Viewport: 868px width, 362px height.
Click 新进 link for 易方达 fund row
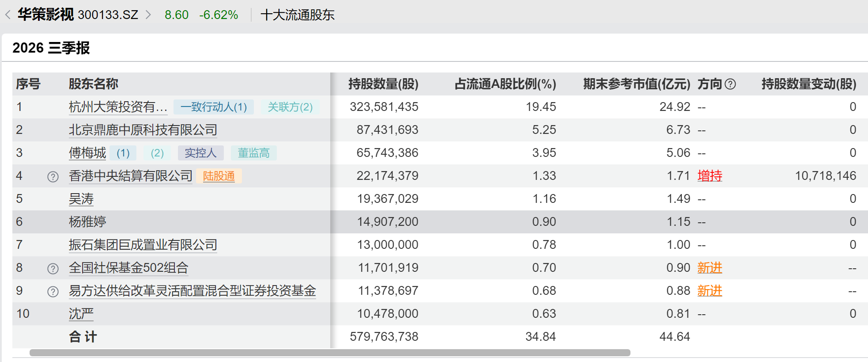tap(710, 291)
